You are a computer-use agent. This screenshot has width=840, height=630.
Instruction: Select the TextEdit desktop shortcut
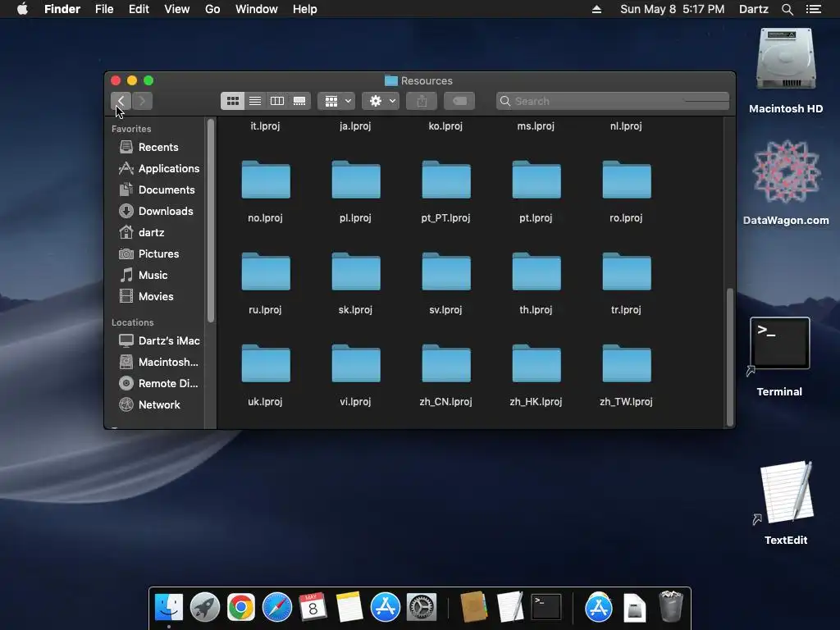[787, 492]
